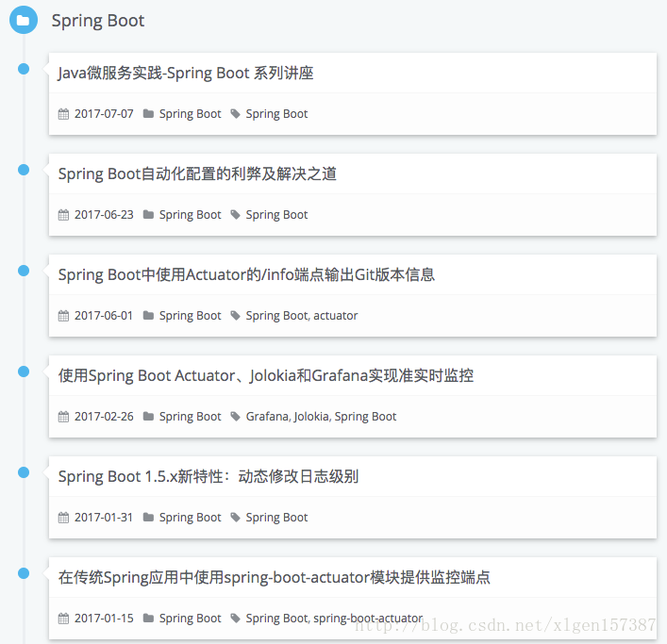Click tag icon before 'Grafana, Jolokia, Spring Boot'

(x=235, y=416)
